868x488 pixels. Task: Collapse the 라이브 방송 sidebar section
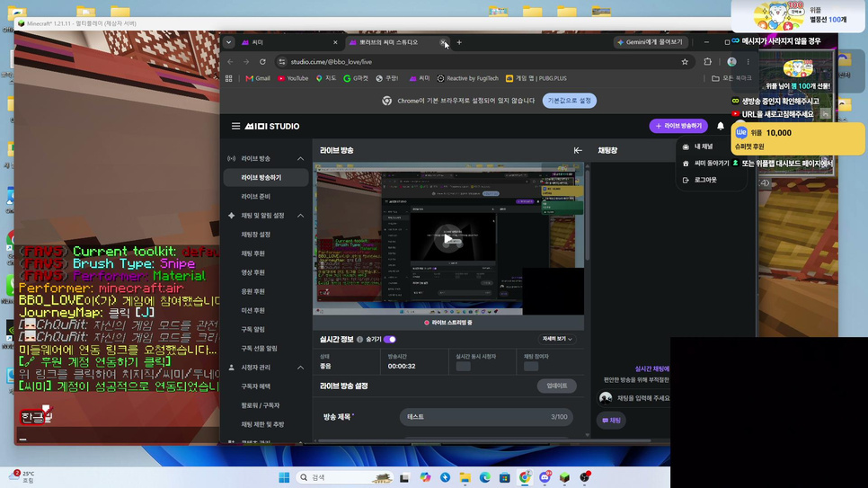tap(301, 159)
